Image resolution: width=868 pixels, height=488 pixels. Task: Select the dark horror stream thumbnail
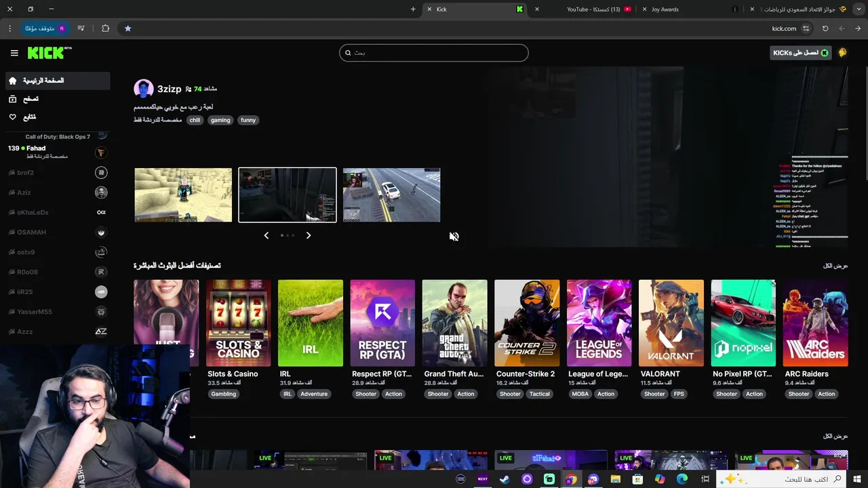coord(288,195)
